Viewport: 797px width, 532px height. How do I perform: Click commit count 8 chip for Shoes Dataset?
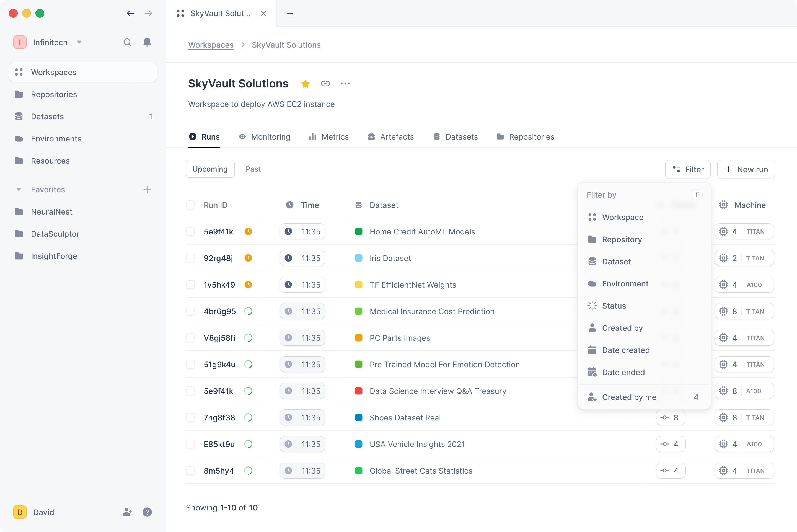tap(670, 418)
